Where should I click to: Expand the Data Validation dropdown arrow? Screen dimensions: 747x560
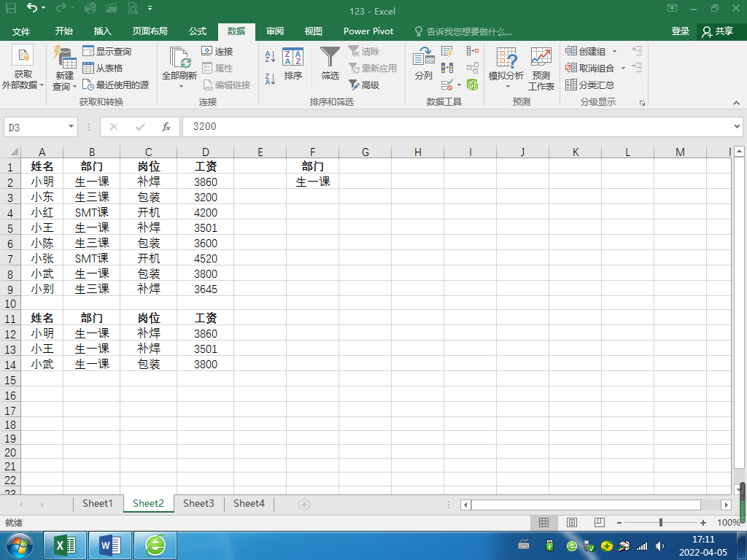[x=460, y=85]
